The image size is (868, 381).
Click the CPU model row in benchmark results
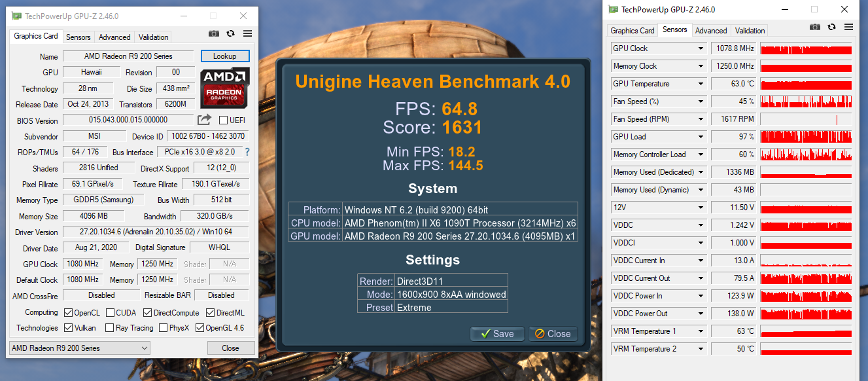432,223
